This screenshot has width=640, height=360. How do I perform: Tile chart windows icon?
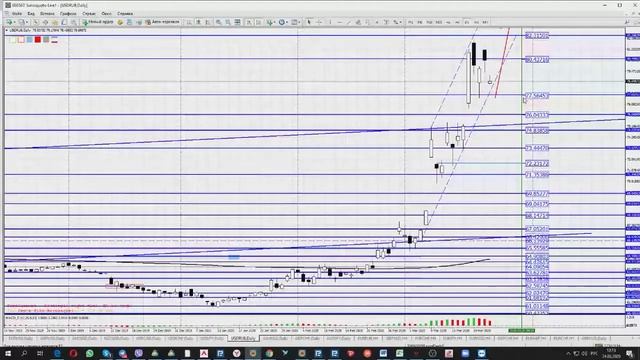click(x=237, y=22)
